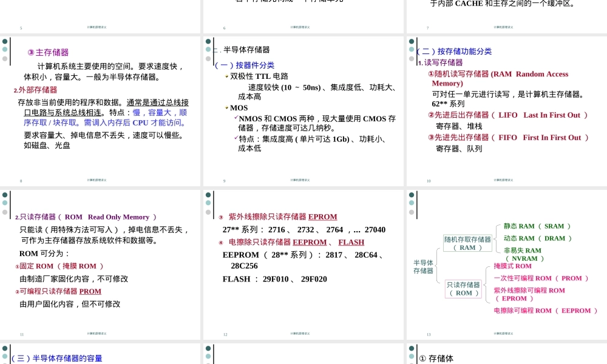Click subheading 1.读写存储器

pyautogui.click(x=440, y=62)
